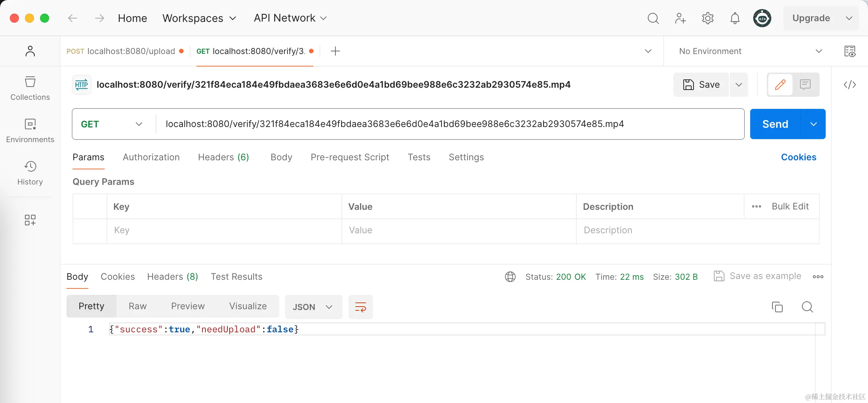Switch response view to Preview
The width and height of the screenshot is (868, 403).
coord(188,306)
